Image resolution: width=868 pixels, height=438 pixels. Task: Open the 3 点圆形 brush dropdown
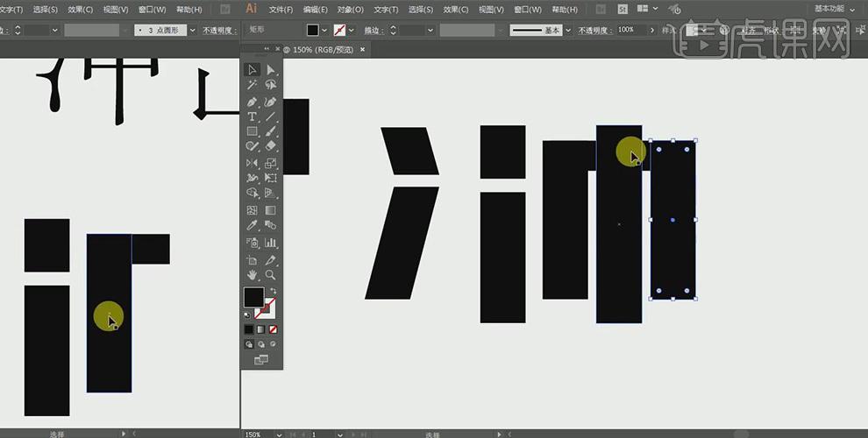coord(193,31)
